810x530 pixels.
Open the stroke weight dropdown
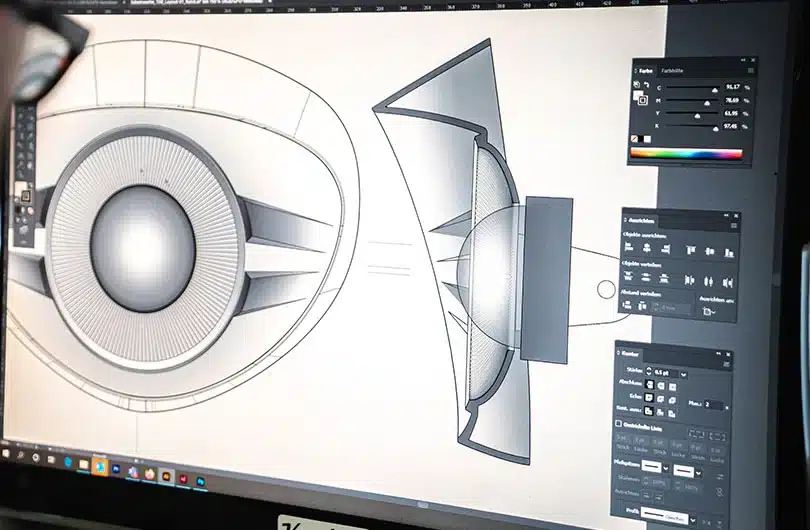click(x=683, y=375)
